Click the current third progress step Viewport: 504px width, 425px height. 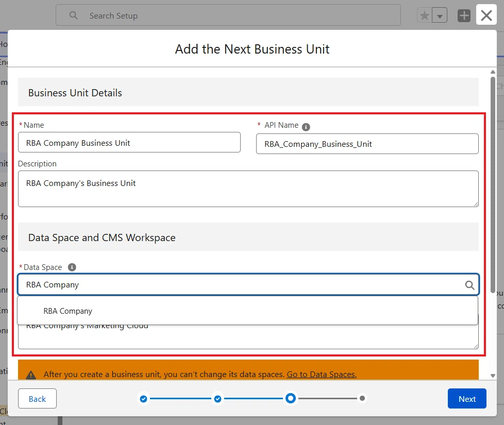291,399
